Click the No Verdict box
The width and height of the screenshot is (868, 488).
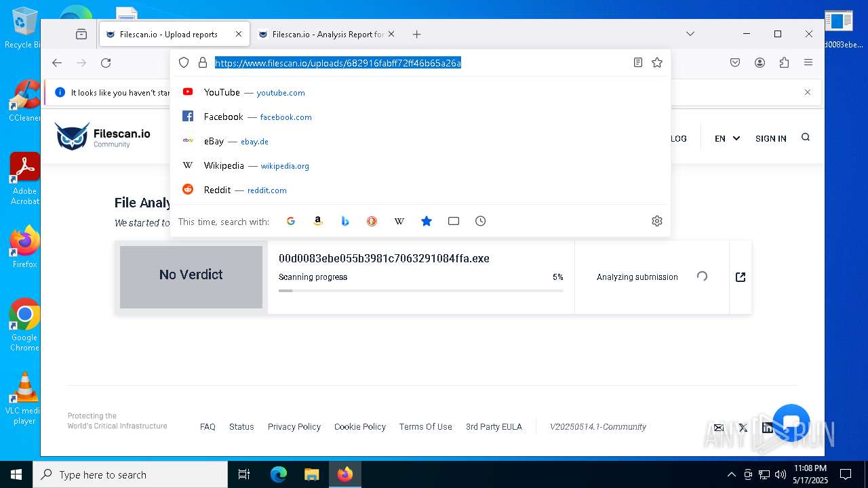(x=191, y=277)
